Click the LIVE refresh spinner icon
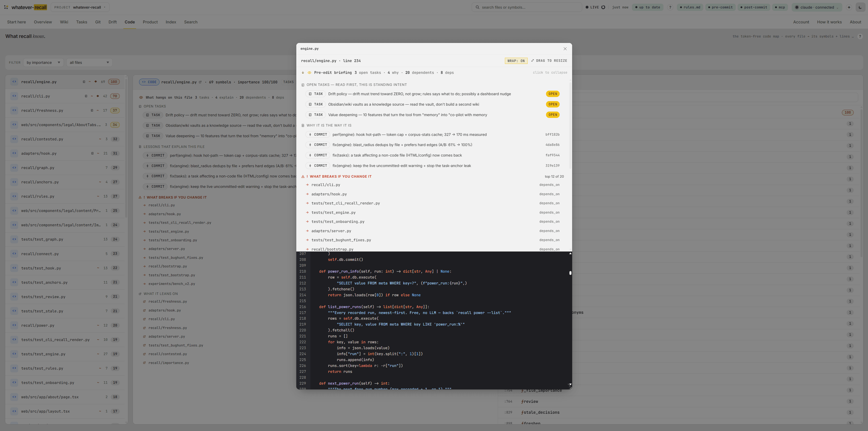The image size is (868, 431). tap(603, 7)
